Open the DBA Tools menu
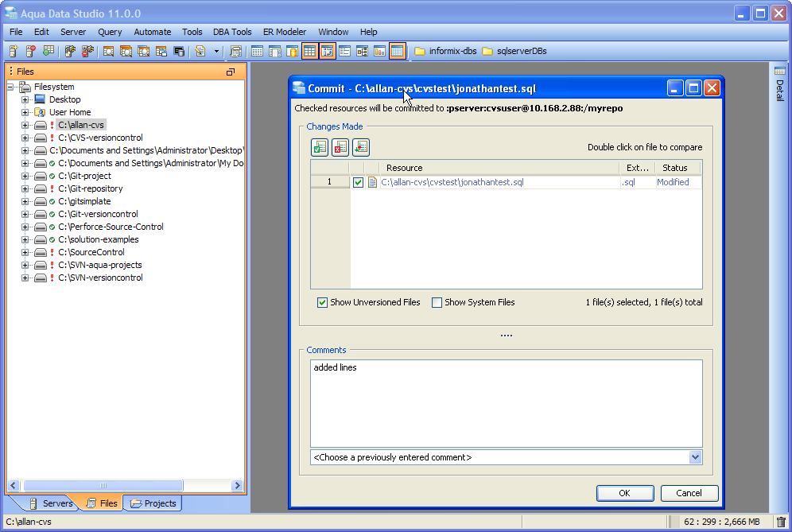 (x=232, y=32)
